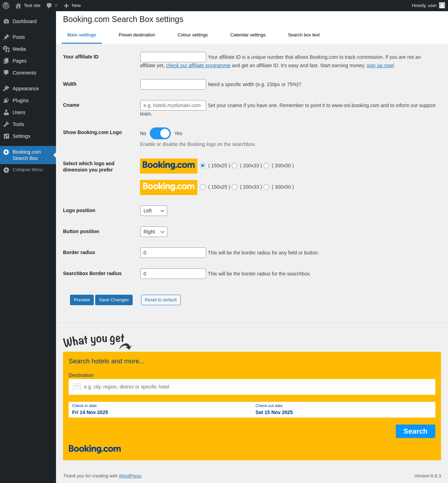The image size is (448, 483).
Task: Click the Your affiliate ID input field
Action: [x=173, y=57]
